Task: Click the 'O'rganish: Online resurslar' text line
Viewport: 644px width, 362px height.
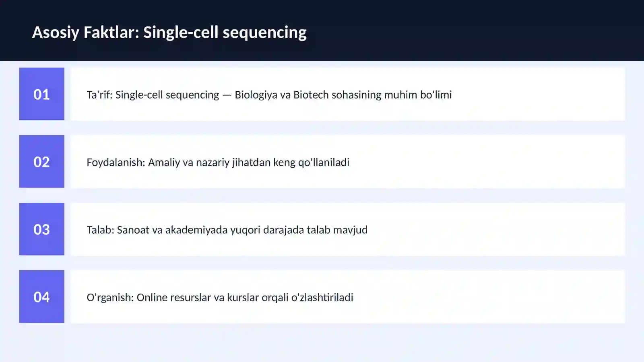Action: (x=220, y=297)
